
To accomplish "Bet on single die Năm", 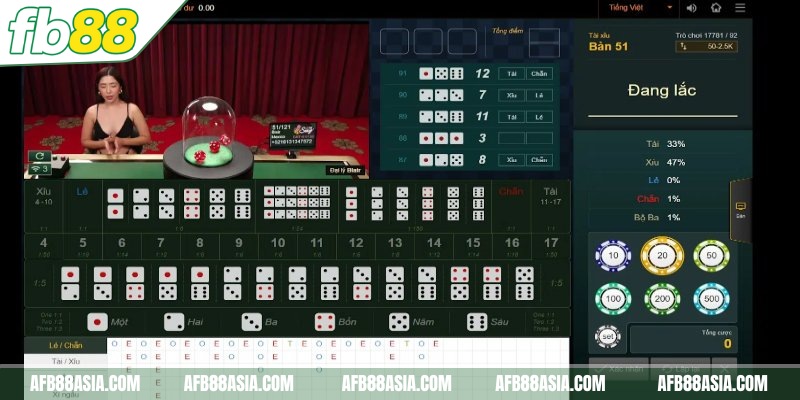I will [412, 322].
